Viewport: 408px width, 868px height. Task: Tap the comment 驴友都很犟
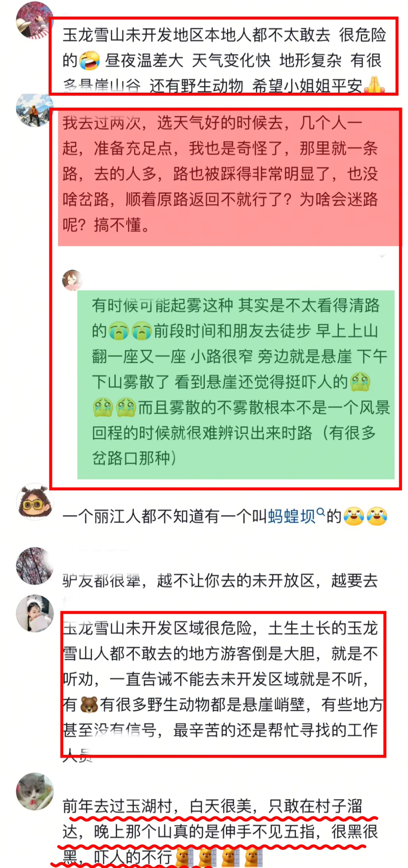pyautogui.click(x=220, y=581)
